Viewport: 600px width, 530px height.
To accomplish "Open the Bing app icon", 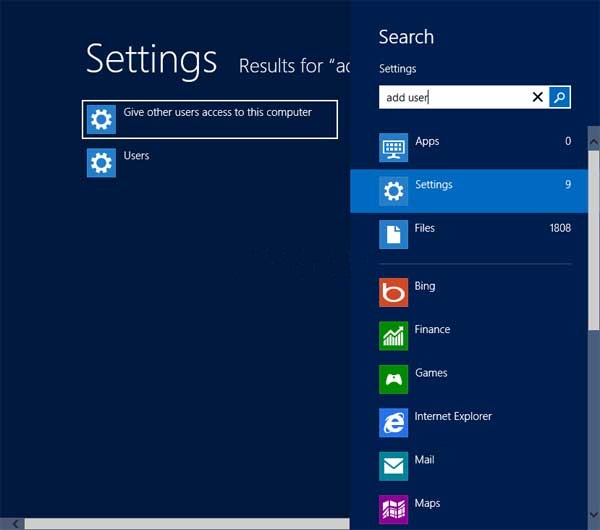I will (393, 293).
